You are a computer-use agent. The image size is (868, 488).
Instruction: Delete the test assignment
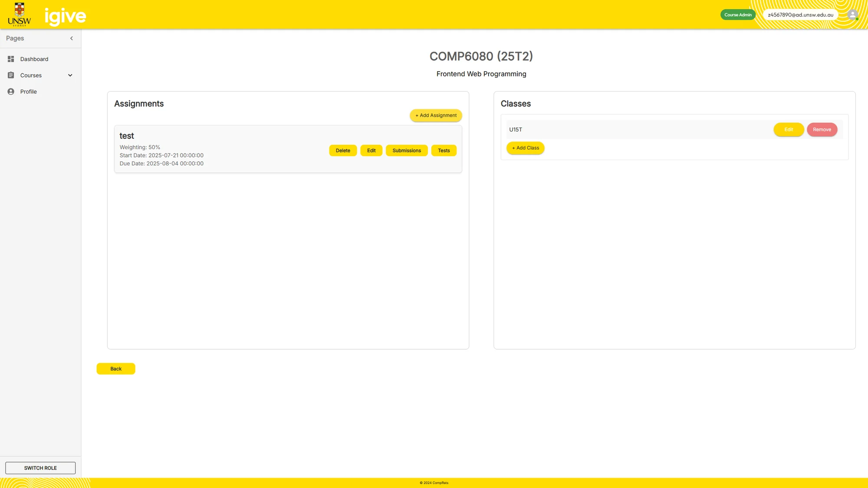[343, 151]
